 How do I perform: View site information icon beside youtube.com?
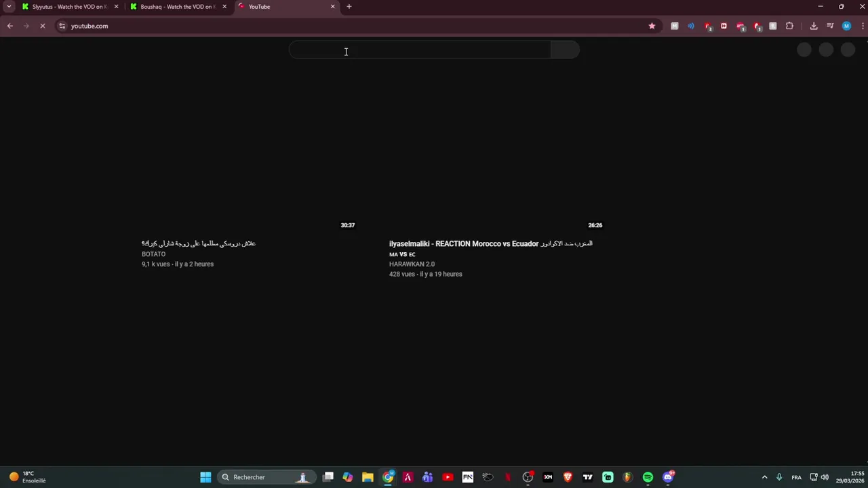pyautogui.click(x=62, y=26)
